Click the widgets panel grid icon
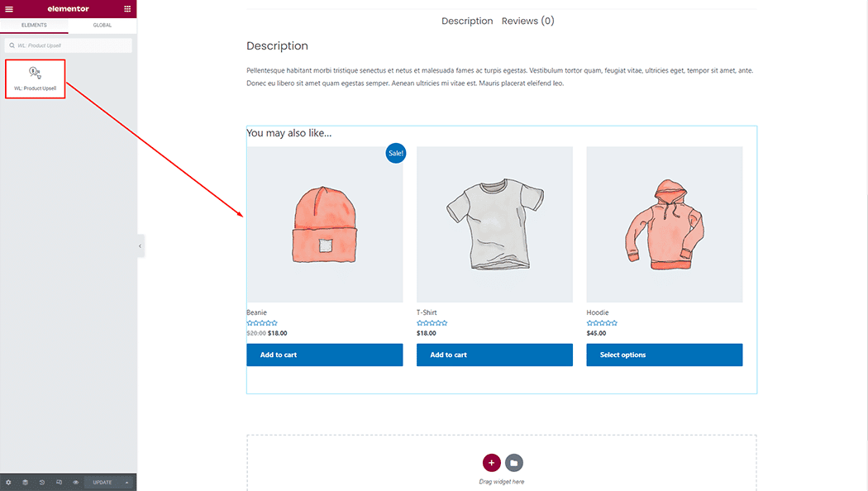 click(128, 7)
